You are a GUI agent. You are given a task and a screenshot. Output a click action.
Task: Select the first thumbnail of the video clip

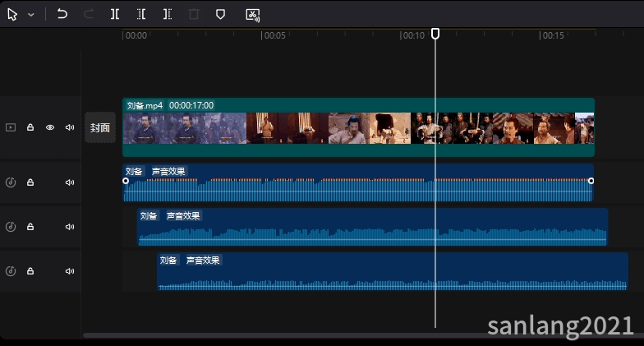coord(143,128)
